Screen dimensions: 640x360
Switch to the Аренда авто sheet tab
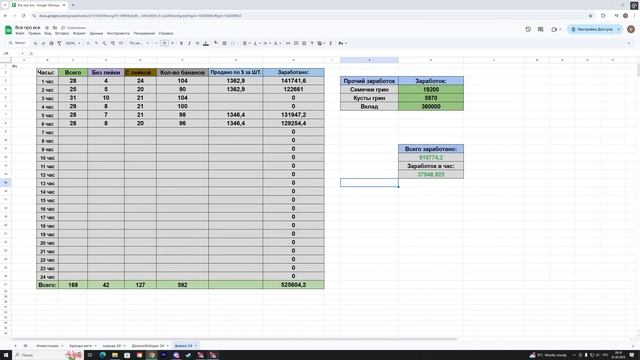pos(80,346)
